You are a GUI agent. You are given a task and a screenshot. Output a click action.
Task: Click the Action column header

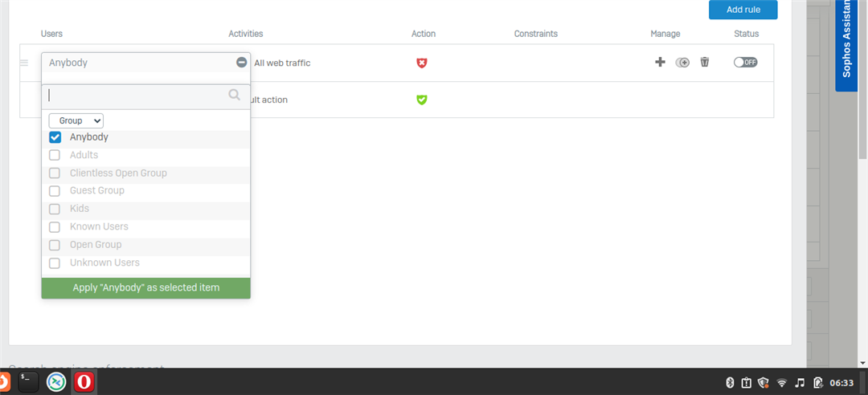[424, 34]
